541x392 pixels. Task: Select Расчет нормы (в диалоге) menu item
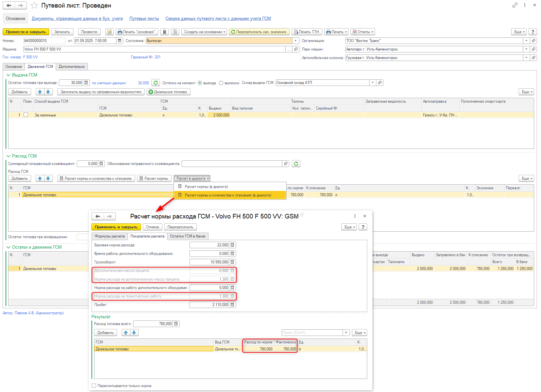(x=206, y=187)
